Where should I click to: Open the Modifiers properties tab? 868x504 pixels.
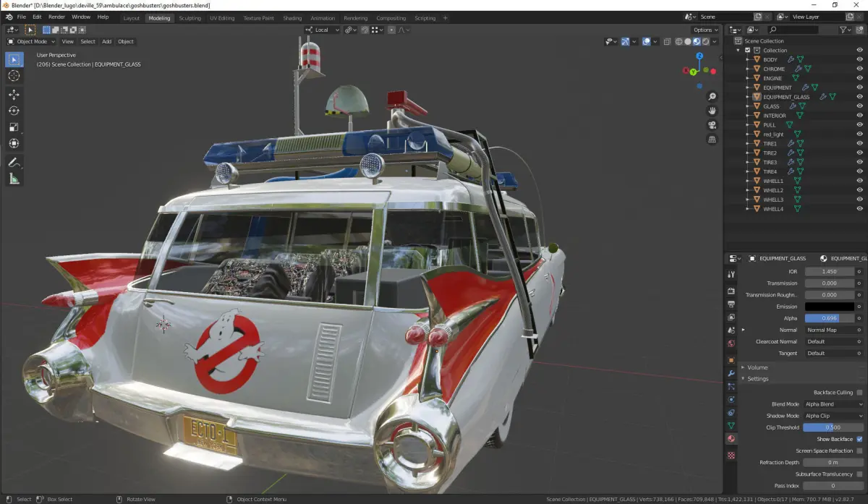click(731, 373)
